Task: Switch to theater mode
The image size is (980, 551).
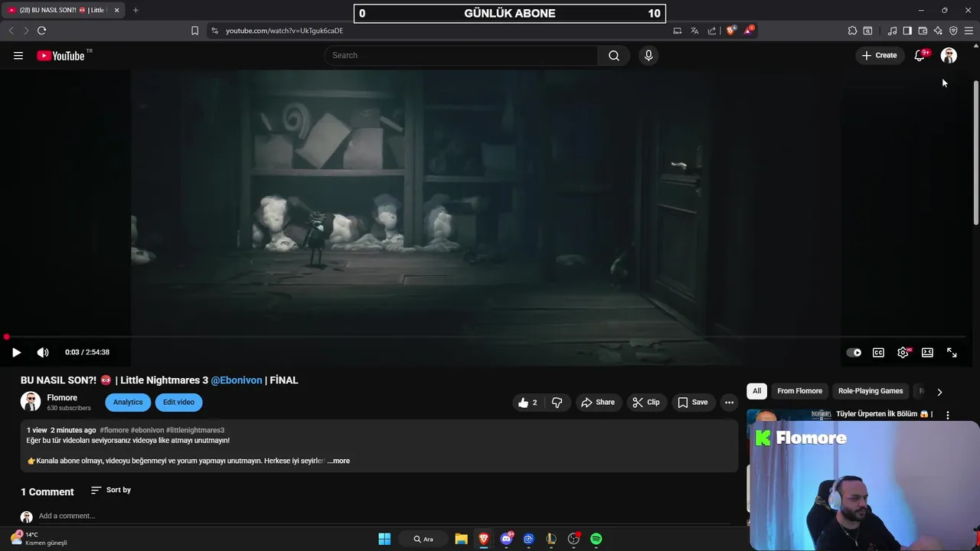Action: 927,352
